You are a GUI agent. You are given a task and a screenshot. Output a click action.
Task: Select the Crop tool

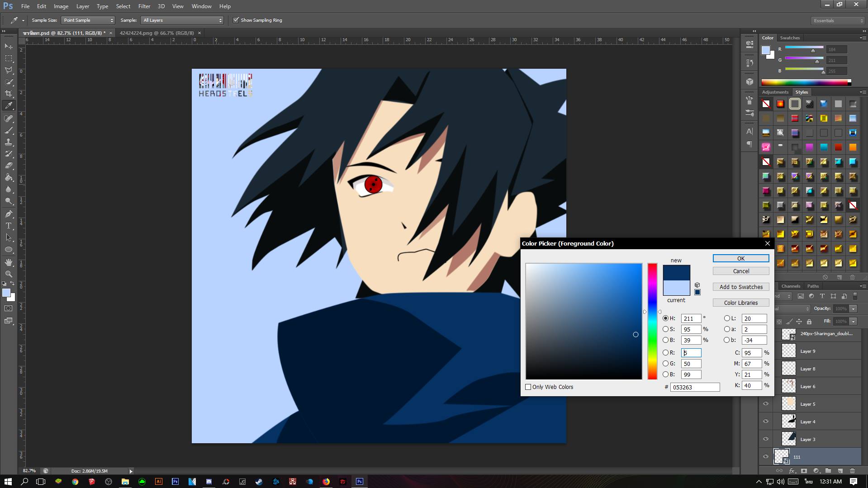[9, 94]
